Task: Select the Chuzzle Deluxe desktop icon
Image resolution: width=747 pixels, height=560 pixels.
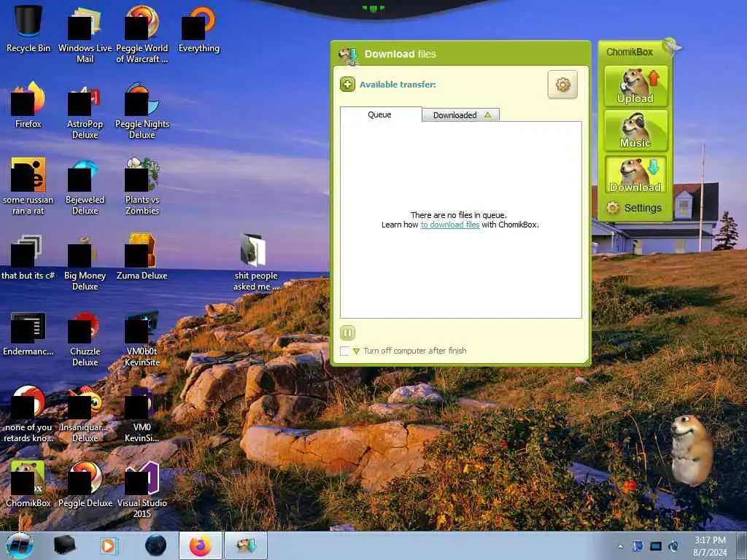Action: (x=85, y=338)
